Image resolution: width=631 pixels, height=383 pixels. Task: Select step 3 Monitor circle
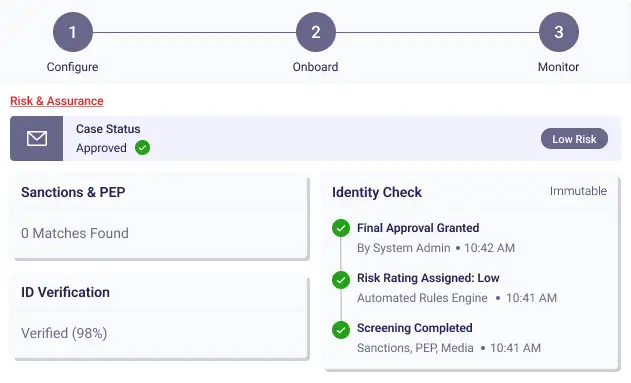point(559,32)
